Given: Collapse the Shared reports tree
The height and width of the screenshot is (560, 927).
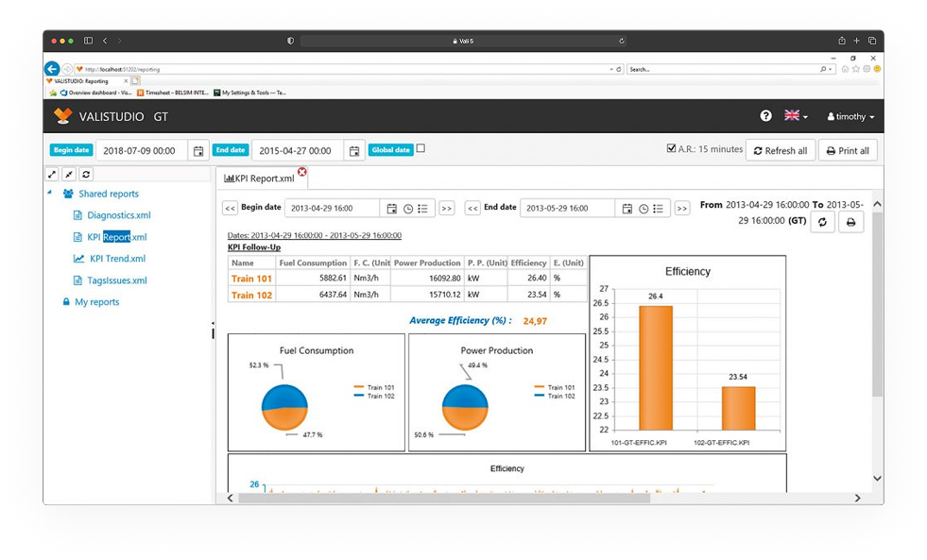Looking at the screenshot, I should [49, 194].
